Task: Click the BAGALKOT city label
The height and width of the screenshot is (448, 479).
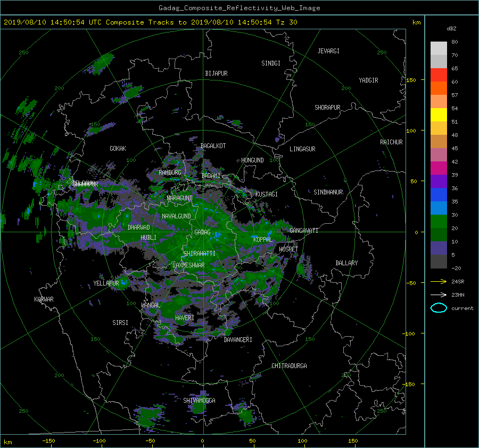Action: click(213, 146)
